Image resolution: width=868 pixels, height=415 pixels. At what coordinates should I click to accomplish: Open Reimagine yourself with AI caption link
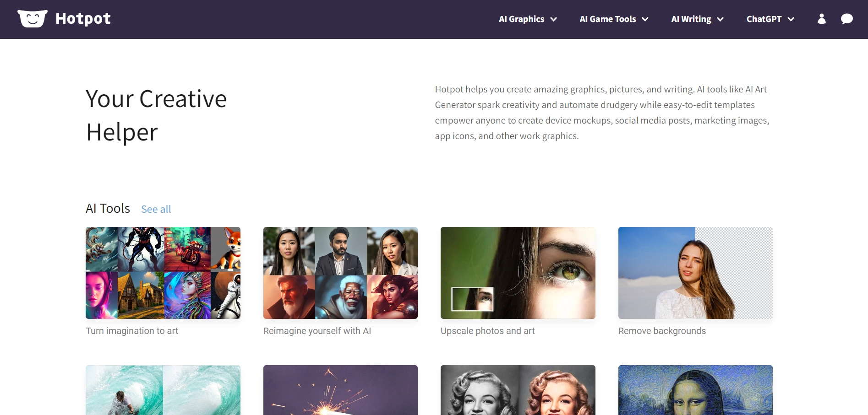point(317,331)
